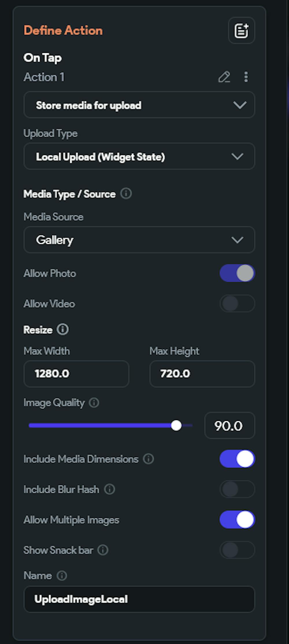This screenshot has width=289, height=644.
Task: Edit the Action 1 name with the pencil icon
Action: [x=224, y=77]
